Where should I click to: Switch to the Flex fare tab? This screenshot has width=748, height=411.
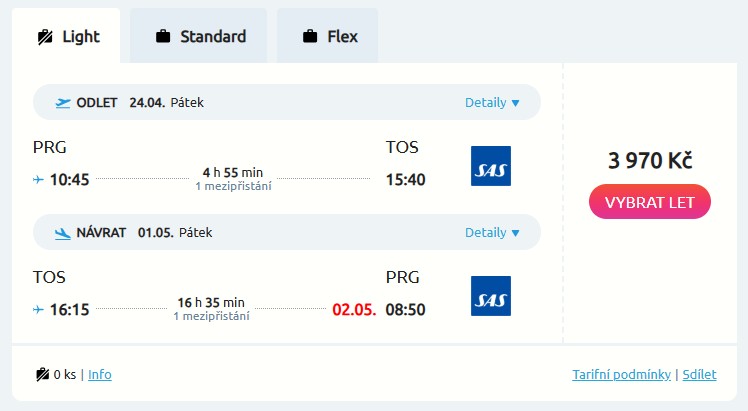click(x=328, y=37)
